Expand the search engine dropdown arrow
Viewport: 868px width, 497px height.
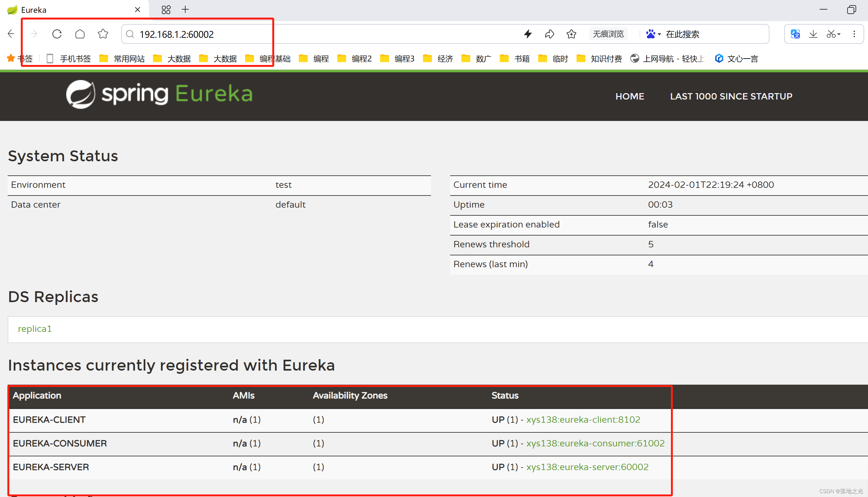[x=659, y=34]
